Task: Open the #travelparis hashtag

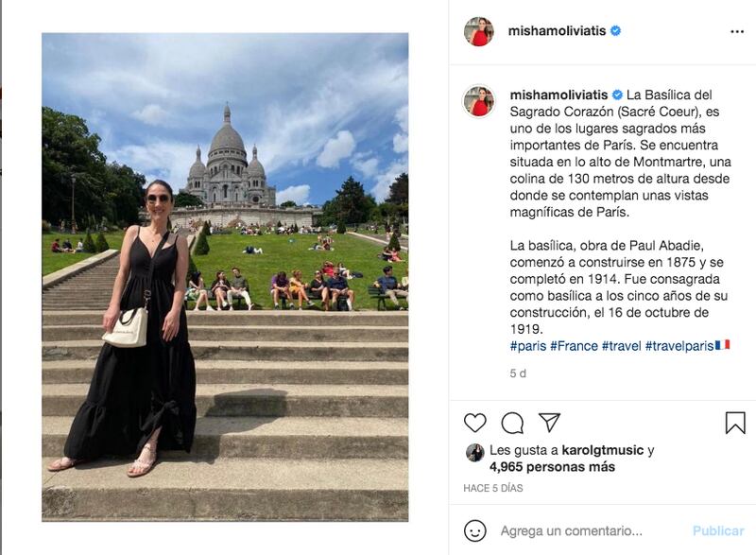Action: (x=679, y=346)
